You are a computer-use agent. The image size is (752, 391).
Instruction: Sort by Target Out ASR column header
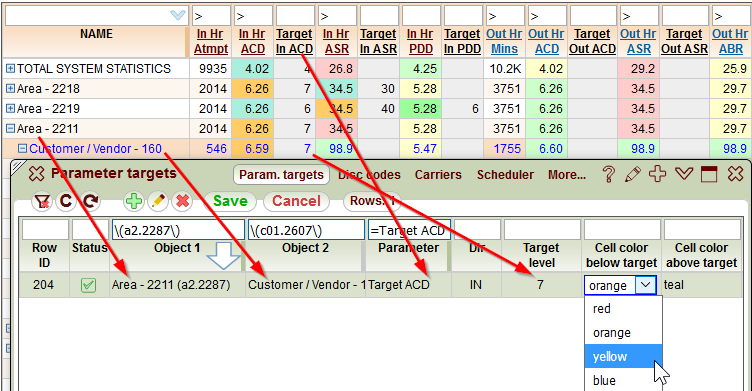coord(684,41)
